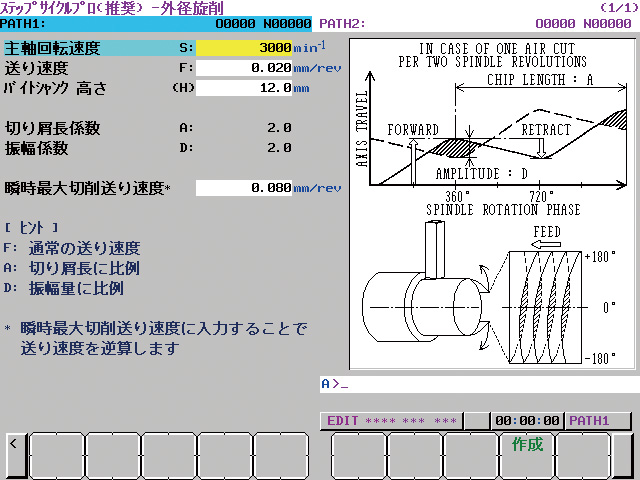Screen dimensions: 640x480
Task: Click hint line 切り屑長に比例
Action: (x=84, y=268)
